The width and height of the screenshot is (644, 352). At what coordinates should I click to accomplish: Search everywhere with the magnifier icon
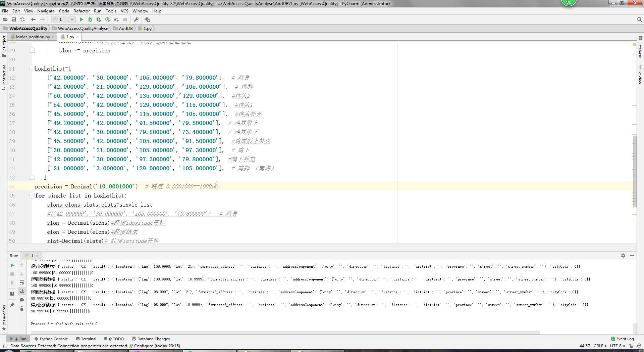[639, 19]
